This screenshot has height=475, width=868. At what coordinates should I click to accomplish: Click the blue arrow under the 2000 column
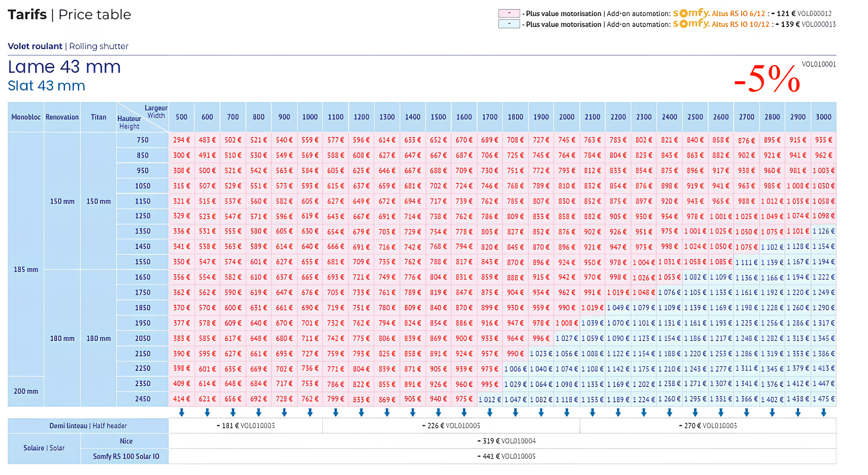tap(567, 412)
